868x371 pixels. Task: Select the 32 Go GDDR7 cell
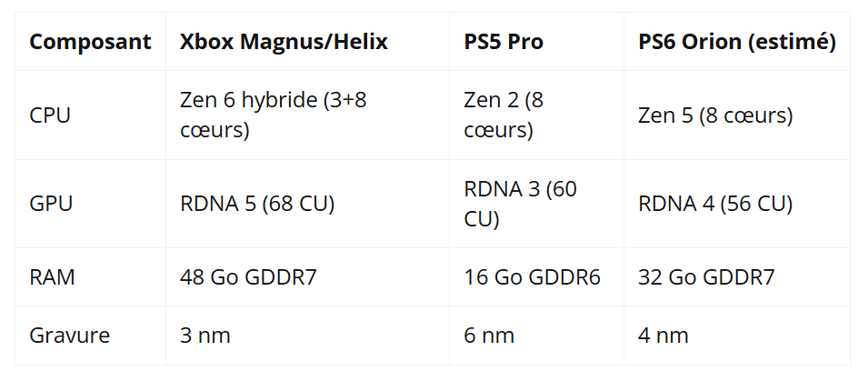[706, 276]
